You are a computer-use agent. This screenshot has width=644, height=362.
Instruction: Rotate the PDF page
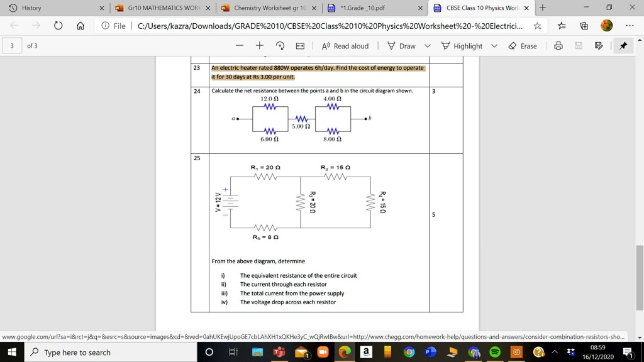point(279,45)
